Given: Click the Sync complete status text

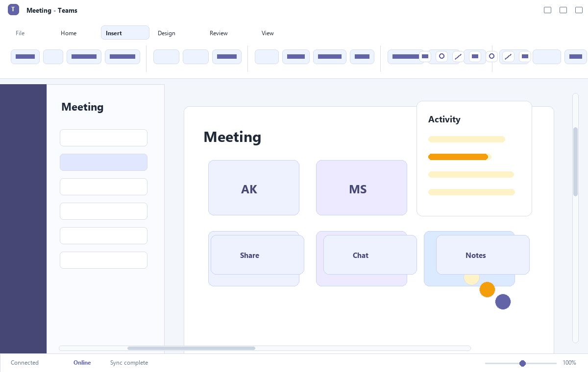Looking at the screenshot, I should [x=129, y=363].
